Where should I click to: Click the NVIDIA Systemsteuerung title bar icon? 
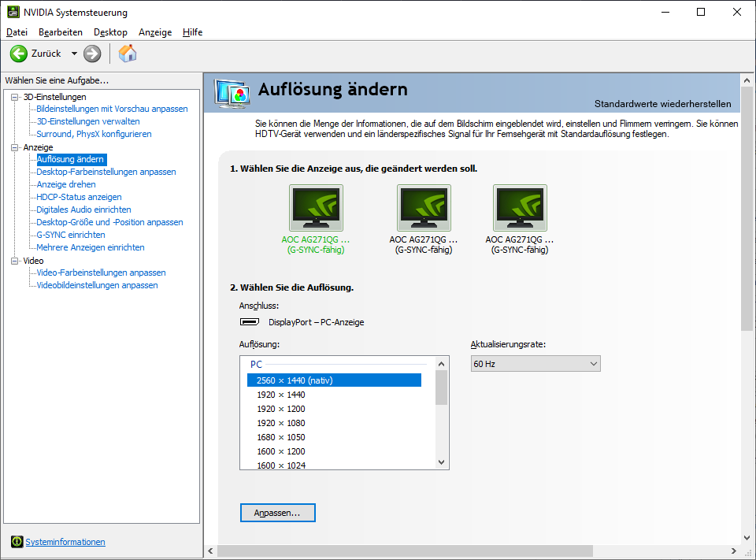pos(13,12)
